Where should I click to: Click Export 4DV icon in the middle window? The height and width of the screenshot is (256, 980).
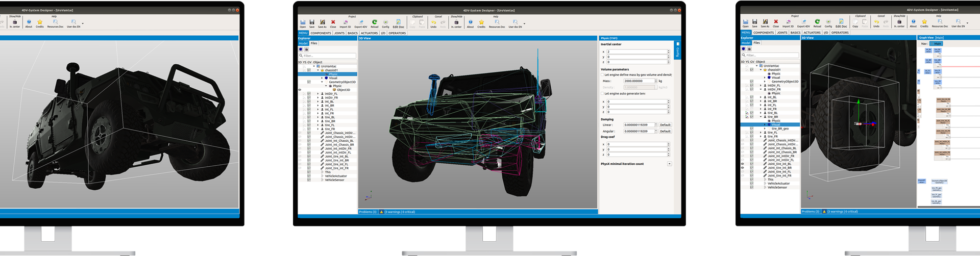click(361, 22)
